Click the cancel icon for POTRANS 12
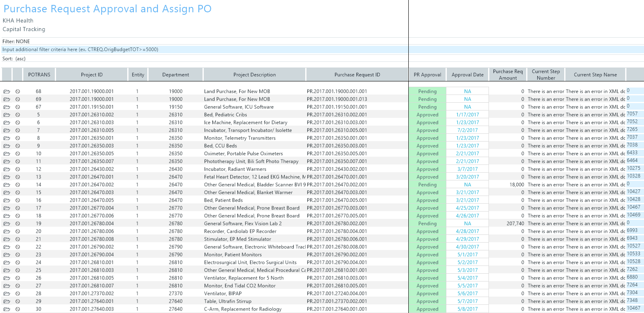This screenshot has width=644, height=313. point(18,169)
